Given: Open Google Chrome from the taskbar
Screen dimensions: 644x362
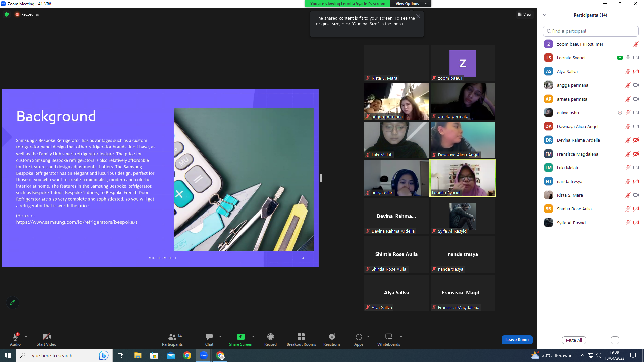Looking at the screenshot, I should [187, 355].
